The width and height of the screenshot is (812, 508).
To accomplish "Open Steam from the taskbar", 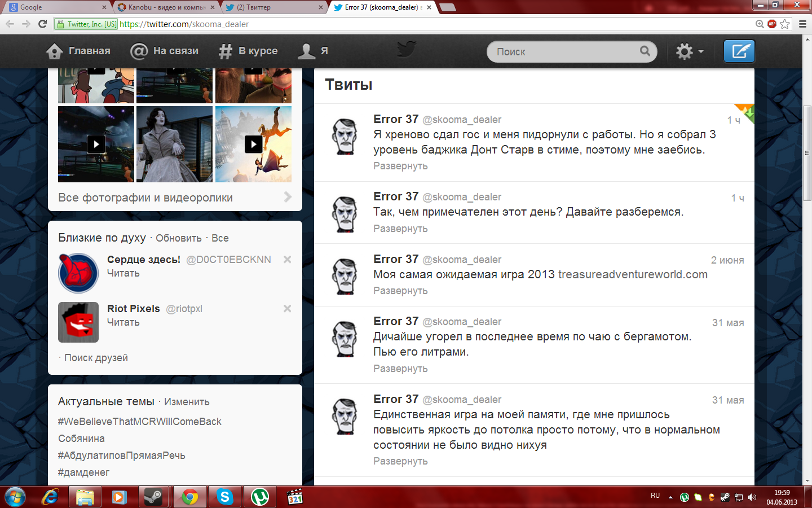I will coord(153,497).
